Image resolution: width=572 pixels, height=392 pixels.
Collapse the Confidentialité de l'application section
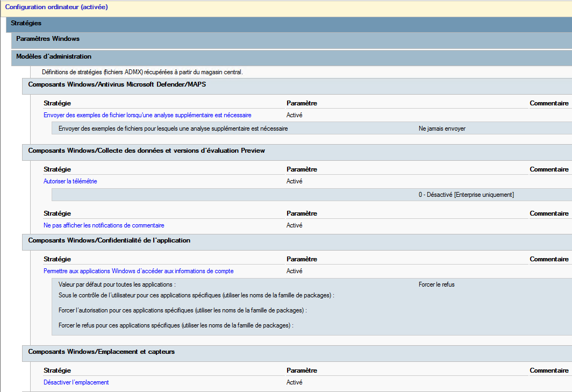(x=109, y=241)
